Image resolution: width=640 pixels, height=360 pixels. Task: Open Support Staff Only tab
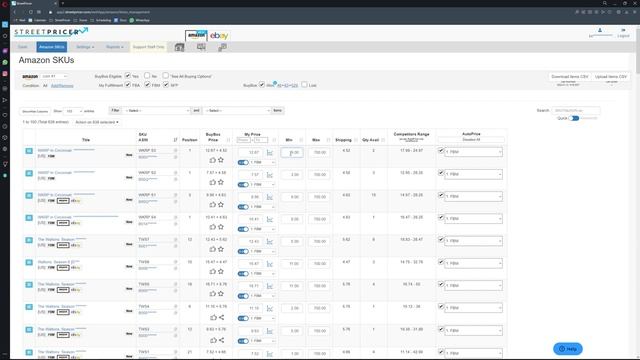click(x=149, y=47)
